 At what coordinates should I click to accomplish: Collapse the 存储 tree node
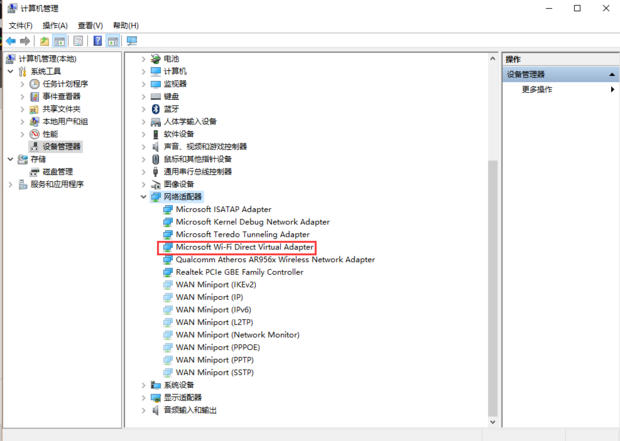[11, 159]
